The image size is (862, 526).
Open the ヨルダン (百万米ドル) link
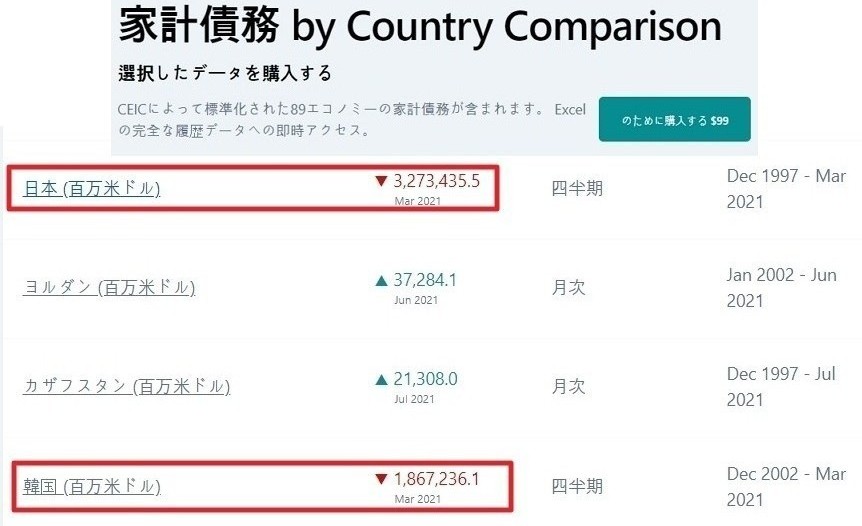[108, 288]
